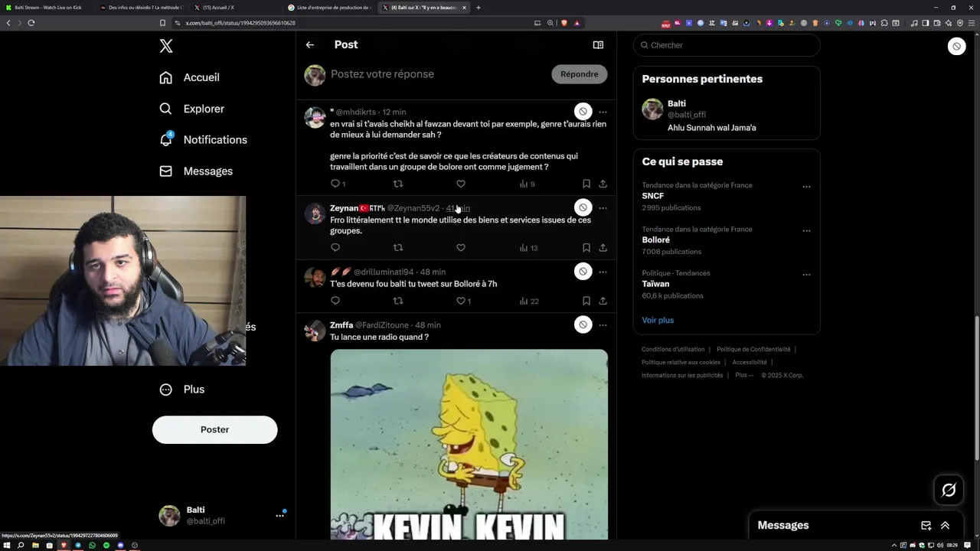The width and height of the screenshot is (980, 551).
Task: Repost the @mhdikrts comment
Action: tap(397, 184)
